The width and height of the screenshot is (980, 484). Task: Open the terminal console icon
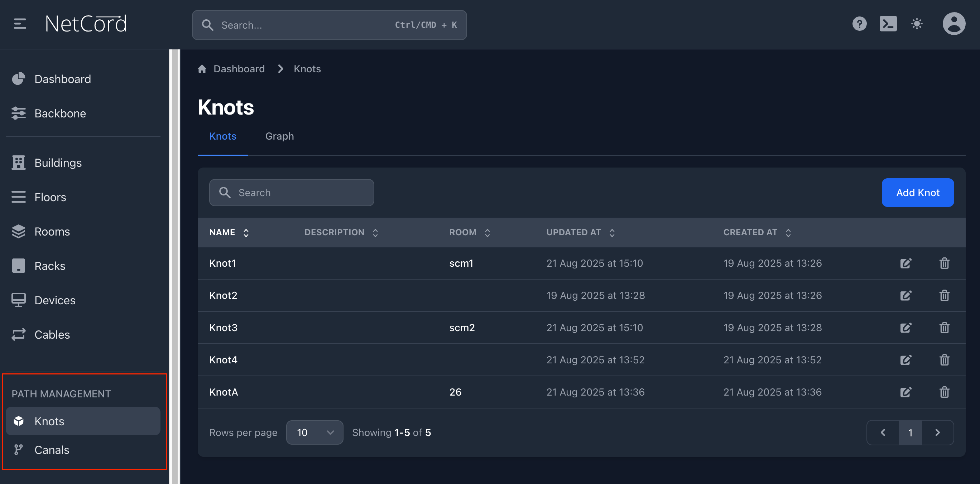888,24
